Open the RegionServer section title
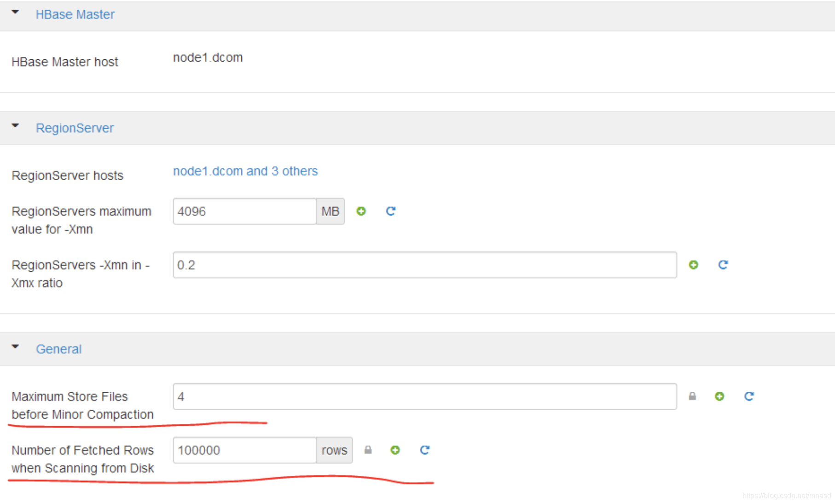 75,128
